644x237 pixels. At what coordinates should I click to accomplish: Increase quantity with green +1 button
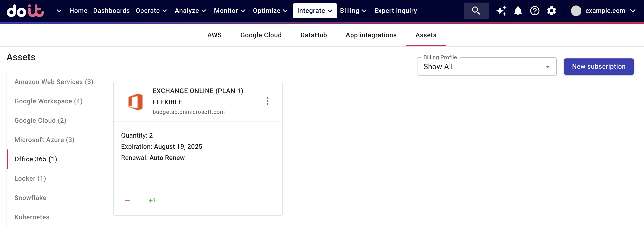coord(152,200)
